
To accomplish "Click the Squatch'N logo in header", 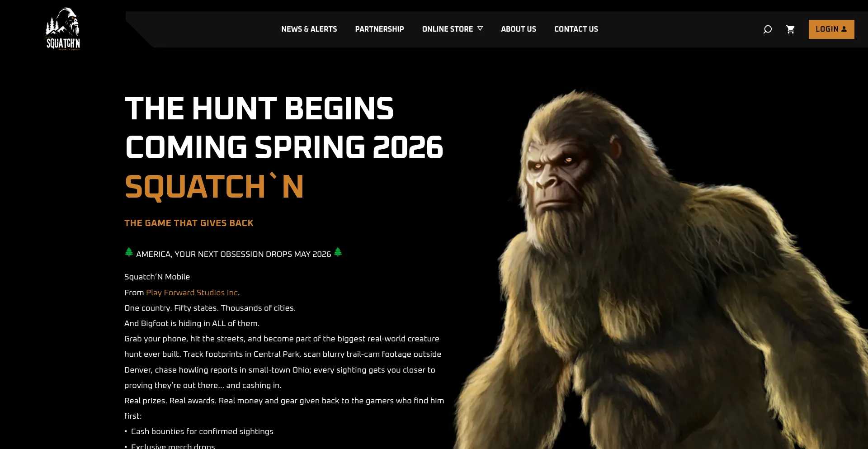I will click(63, 28).
